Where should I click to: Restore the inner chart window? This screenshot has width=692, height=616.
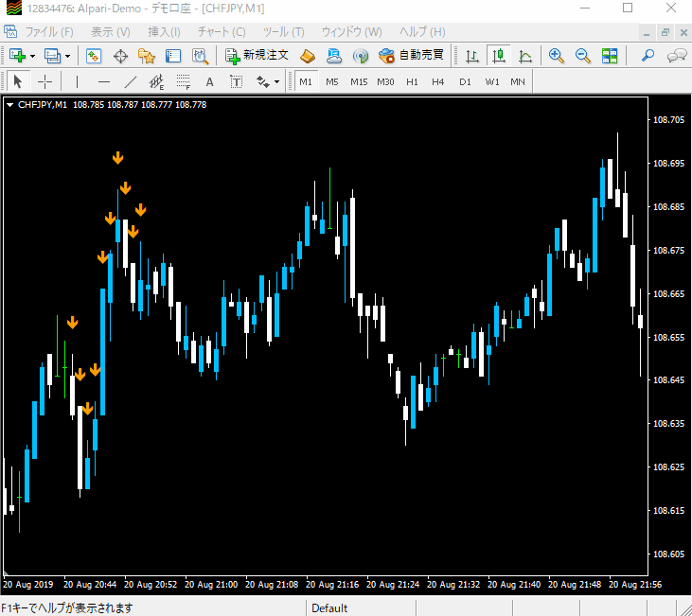(665, 32)
